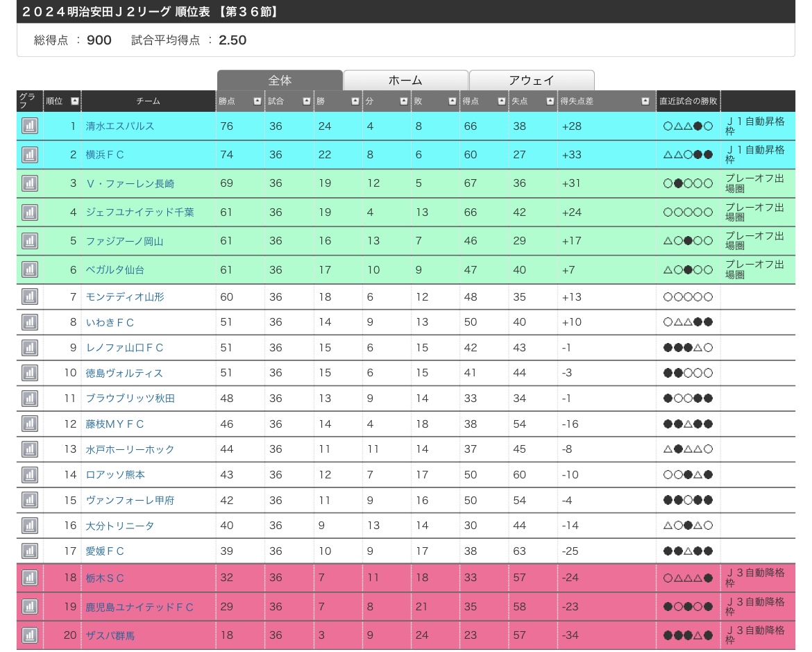Open ベガルタ仙台 team page link
This screenshot has width=812, height=652.
[115, 269]
